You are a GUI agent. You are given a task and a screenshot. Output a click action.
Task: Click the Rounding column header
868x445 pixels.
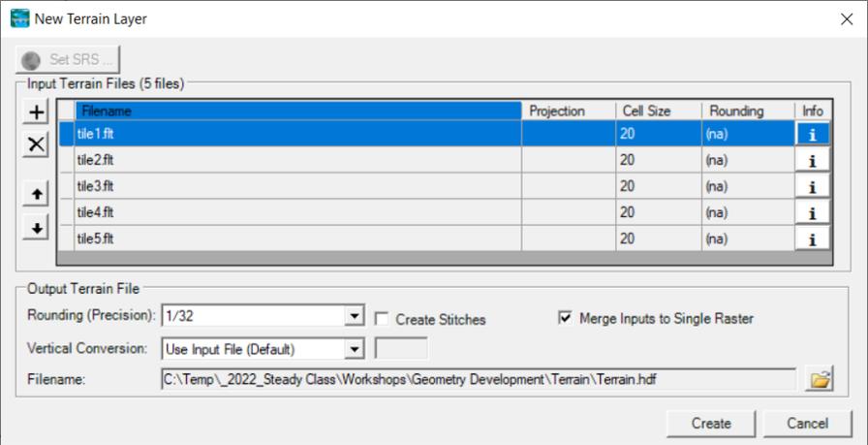click(749, 111)
